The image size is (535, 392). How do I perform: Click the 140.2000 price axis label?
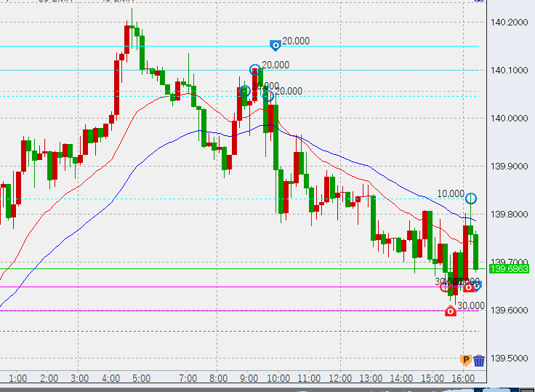[x=509, y=23]
